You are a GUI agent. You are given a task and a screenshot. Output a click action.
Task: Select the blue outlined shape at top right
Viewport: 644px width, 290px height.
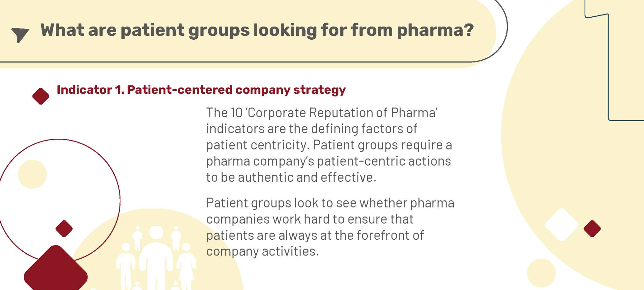[x=614, y=60]
